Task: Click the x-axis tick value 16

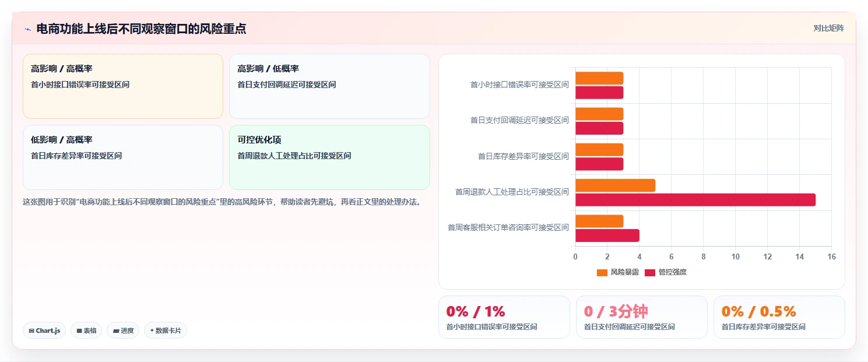Action: pos(831,257)
